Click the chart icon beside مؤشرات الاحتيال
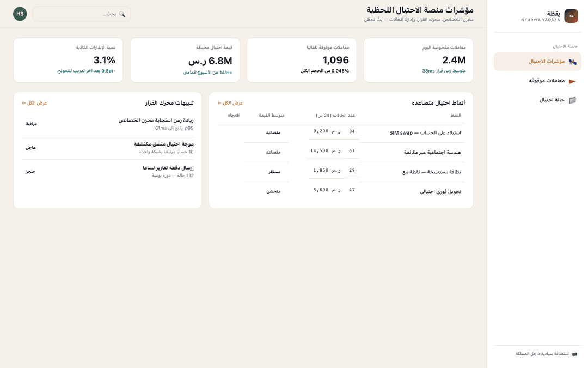Image resolution: width=588 pixels, height=368 pixels. coord(572,62)
